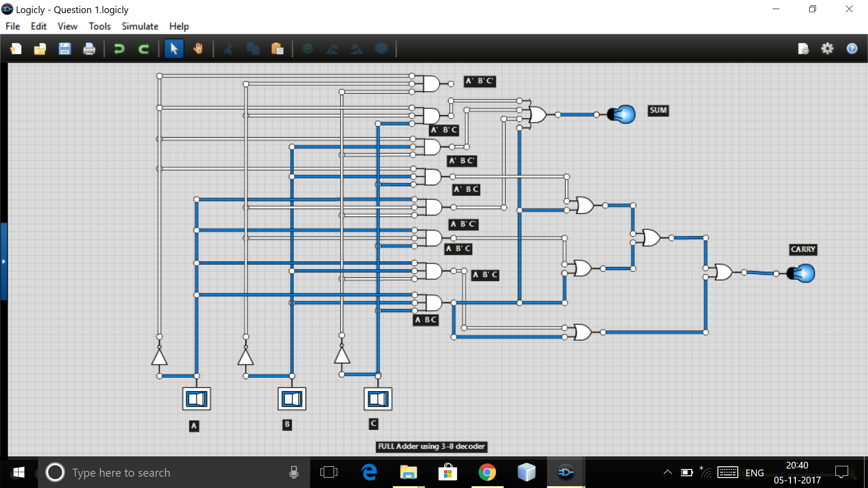
Task: Select the final OR gate feeding CARRY
Action: point(723,272)
